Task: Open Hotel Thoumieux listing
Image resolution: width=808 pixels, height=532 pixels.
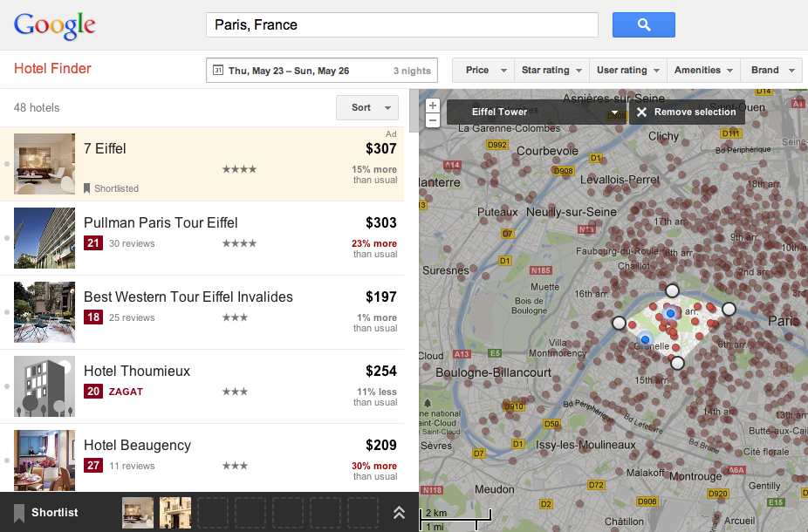Action: [137, 372]
